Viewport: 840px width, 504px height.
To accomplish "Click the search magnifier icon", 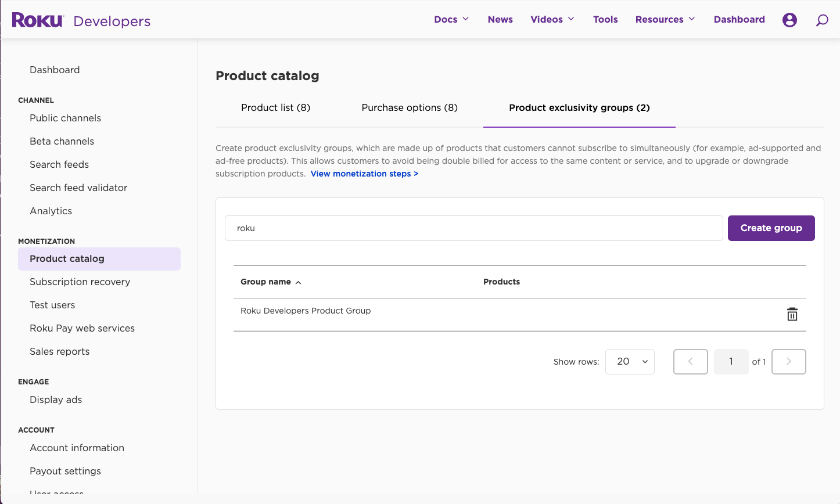I will tap(822, 20).
